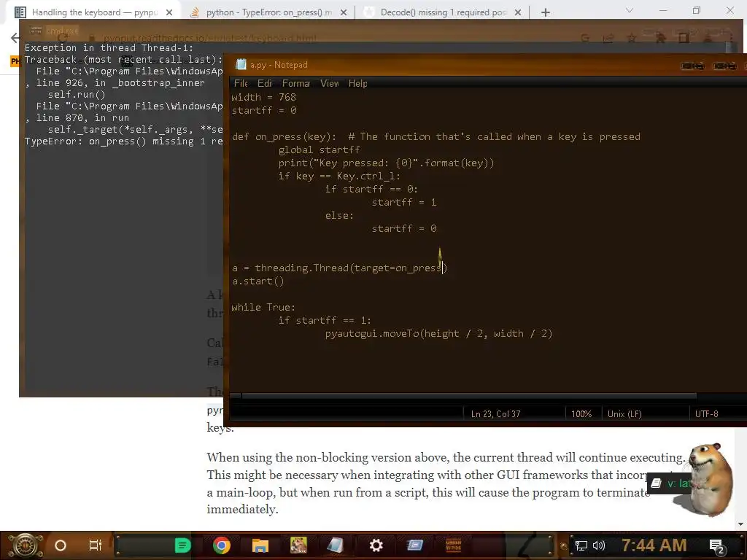Click 'pyautogui.moveTo(height / 2, width / 2)' line
Viewport: 747px width, 560px height.
click(x=438, y=334)
